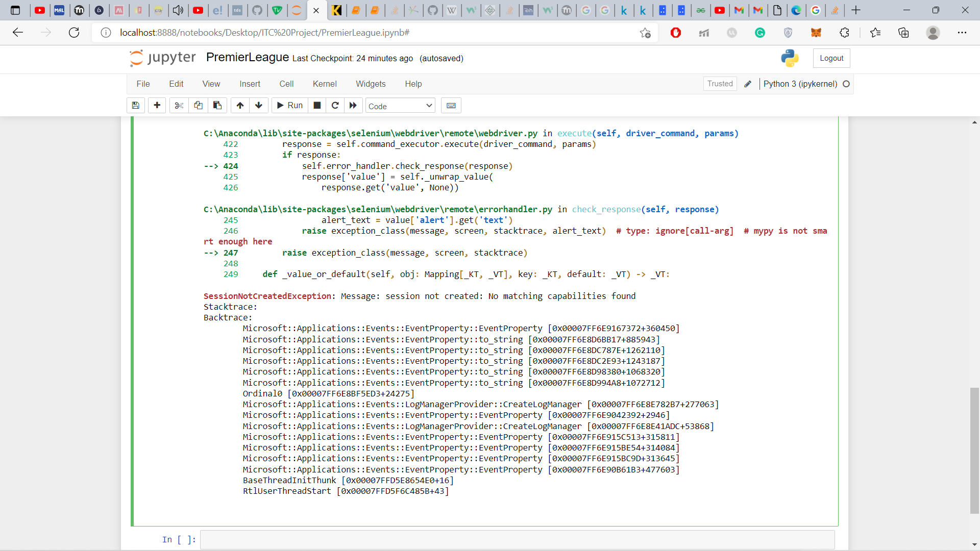Open the tab actions menu icon
This screenshot has height=551, width=980.
(15, 10)
